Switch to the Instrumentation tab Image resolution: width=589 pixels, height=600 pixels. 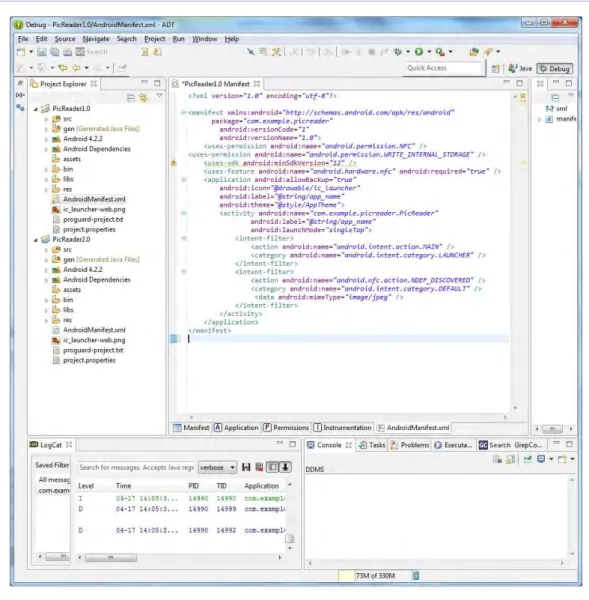(343, 427)
